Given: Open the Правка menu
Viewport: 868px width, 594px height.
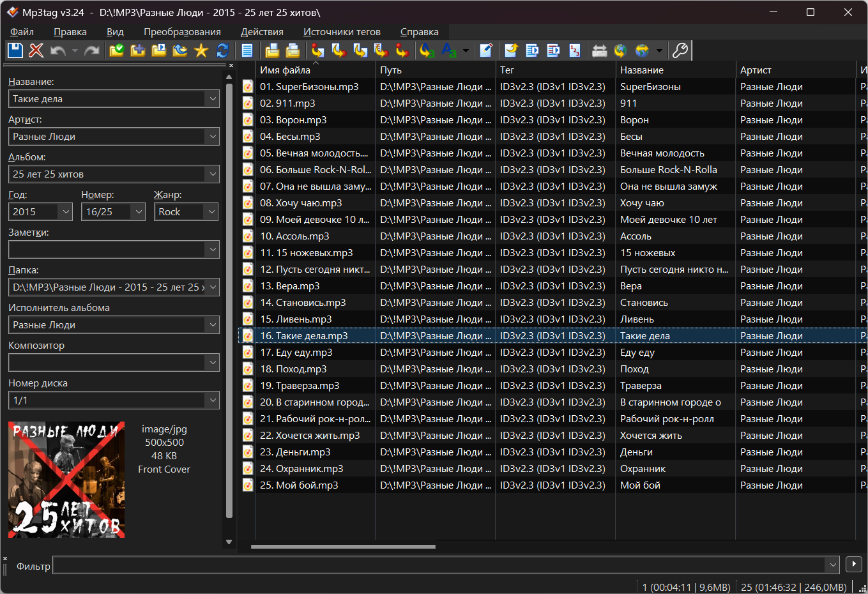Looking at the screenshot, I should point(70,32).
